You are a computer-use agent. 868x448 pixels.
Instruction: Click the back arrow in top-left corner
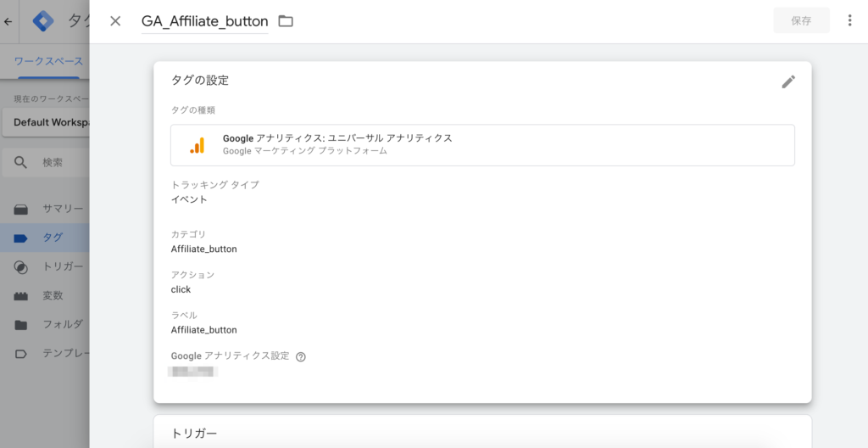(x=8, y=21)
